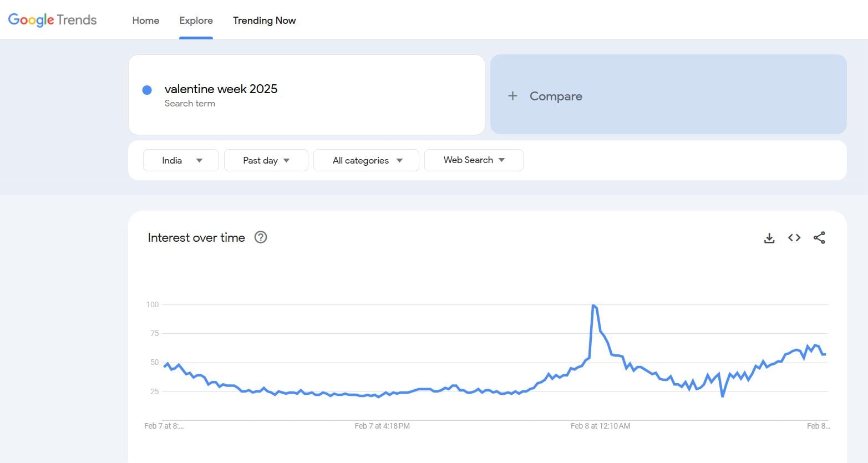Viewport: 868px width, 463px height.
Task: Open the All categories dropdown
Action: pyautogui.click(x=366, y=160)
